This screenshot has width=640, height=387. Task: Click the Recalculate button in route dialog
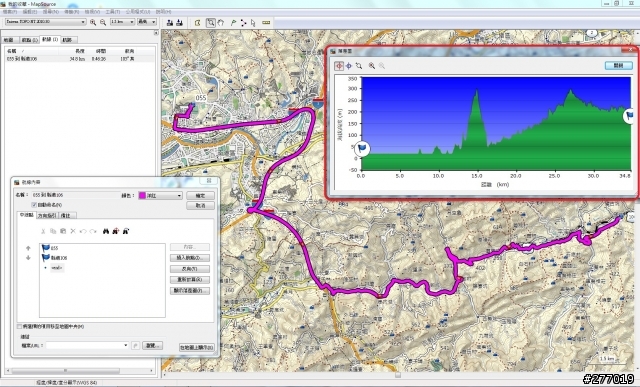(x=190, y=280)
